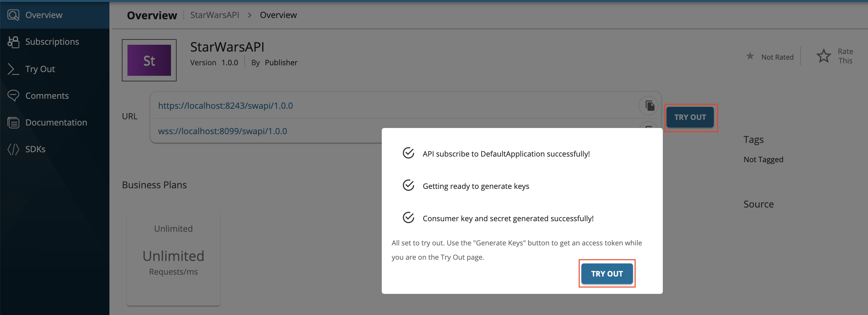Click the StarWarsAPI thumbnail image
Viewport: 868px width, 315px height.
click(x=149, y=60)
